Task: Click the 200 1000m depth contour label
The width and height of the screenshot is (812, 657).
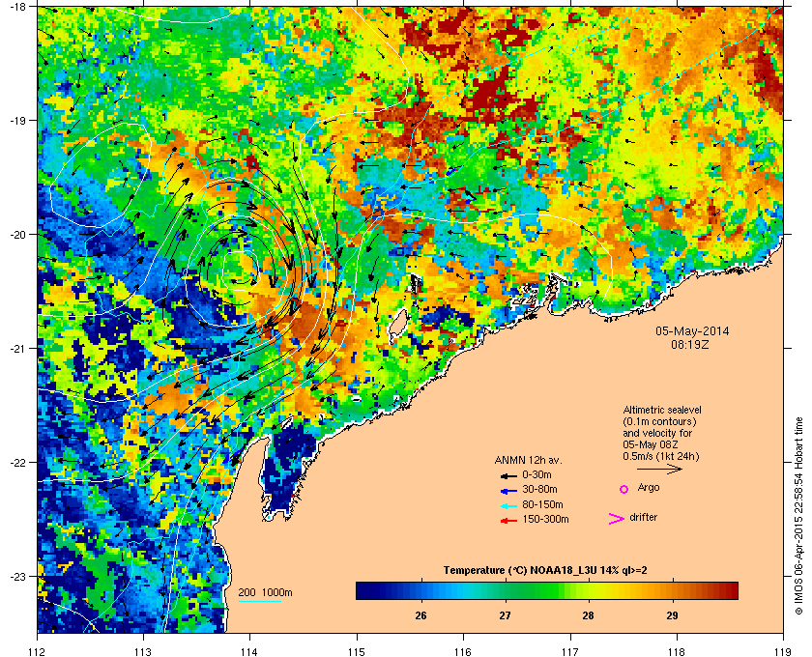Action: [x=265, y=592]
